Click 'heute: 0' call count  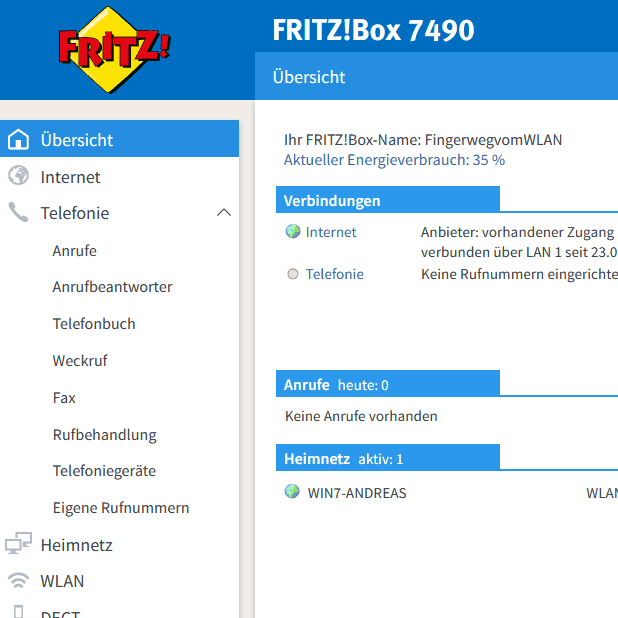(x=363, y=385)
